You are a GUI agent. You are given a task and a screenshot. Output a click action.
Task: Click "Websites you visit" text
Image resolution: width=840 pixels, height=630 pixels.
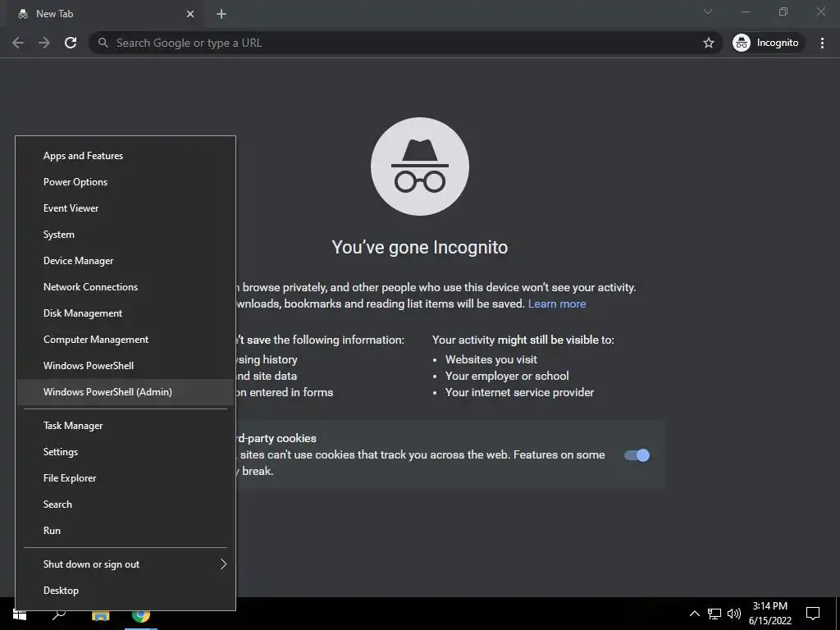[x=491, y=359]
